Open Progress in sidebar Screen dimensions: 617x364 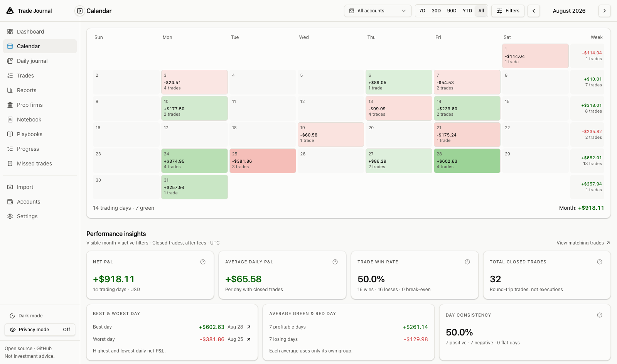pyautogui.click(x=40, y=149)
